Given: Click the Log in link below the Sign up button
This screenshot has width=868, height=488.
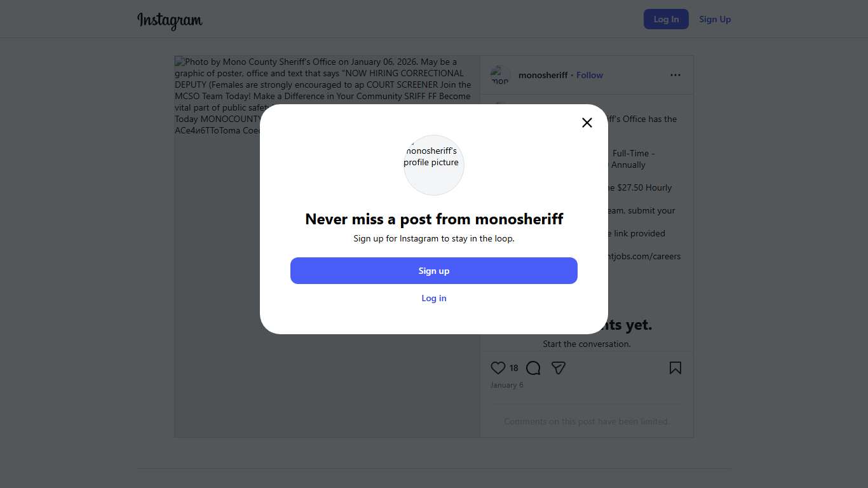Looking at the screenshot, I should tap(434, 298).
